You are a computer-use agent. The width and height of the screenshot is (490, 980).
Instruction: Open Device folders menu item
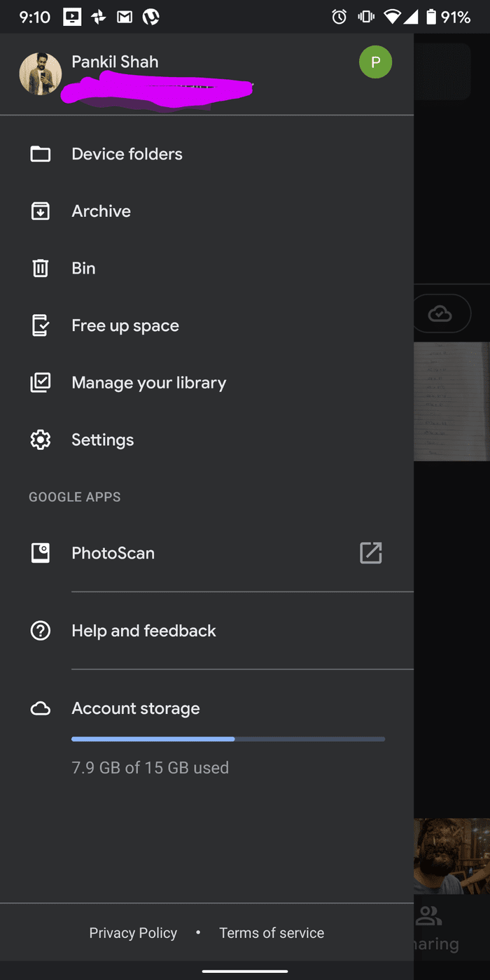coord(206,154)
